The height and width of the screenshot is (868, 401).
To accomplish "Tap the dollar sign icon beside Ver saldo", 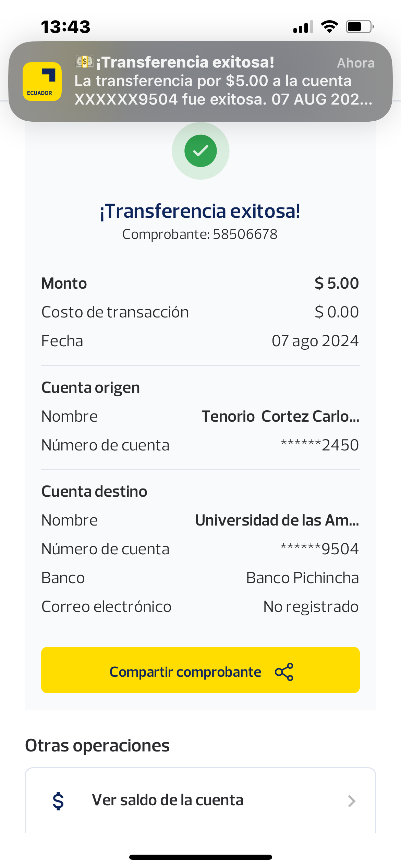I will point(58,801).
